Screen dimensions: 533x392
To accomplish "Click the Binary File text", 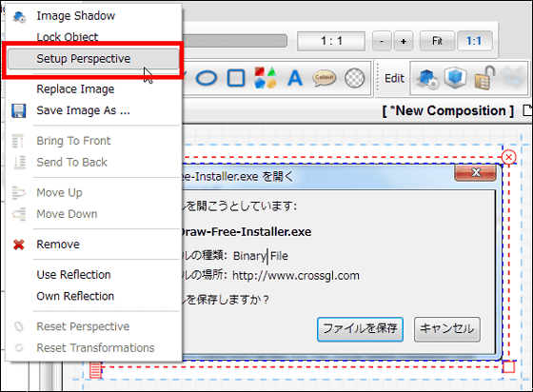I will [261, 256].
